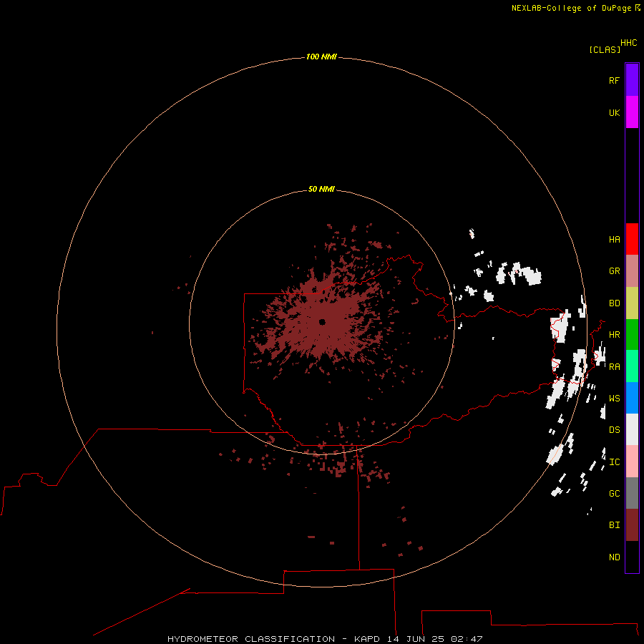Viewport: 644px width, 644px height.
Task: Click the KAPD station identifier
Action: click(x=367, y=639)
